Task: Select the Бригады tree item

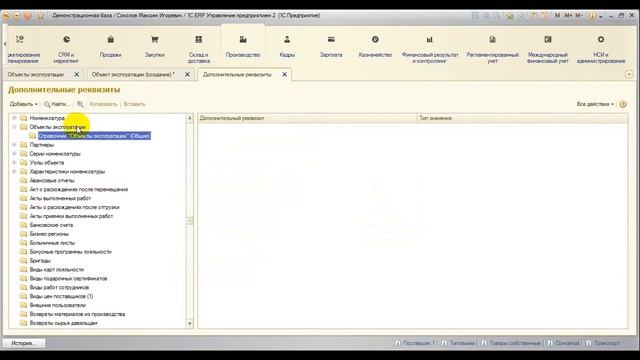Action: 40,261
